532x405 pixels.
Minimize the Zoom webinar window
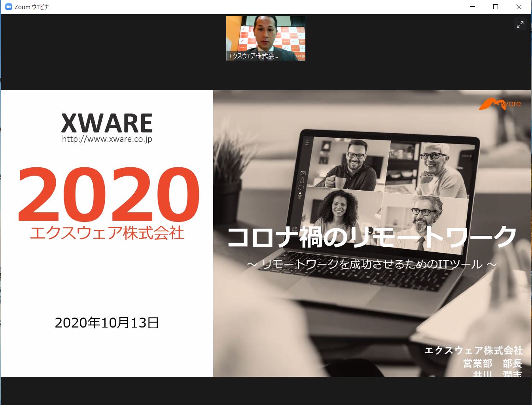(473, 7)
